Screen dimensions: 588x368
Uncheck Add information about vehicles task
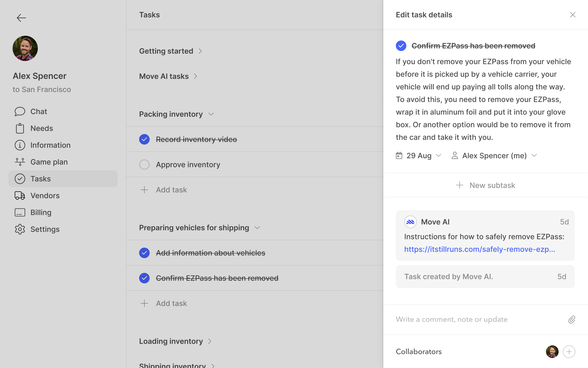pyautogui.click(x=144, y=253)
